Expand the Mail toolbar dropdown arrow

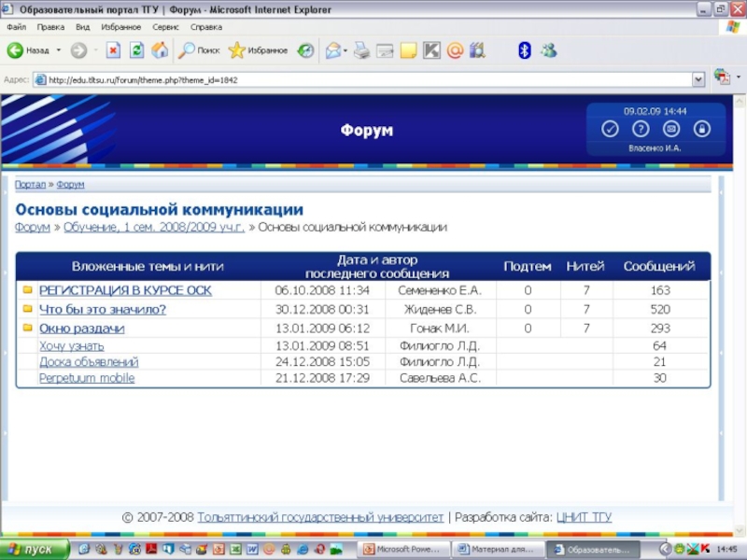345,50
